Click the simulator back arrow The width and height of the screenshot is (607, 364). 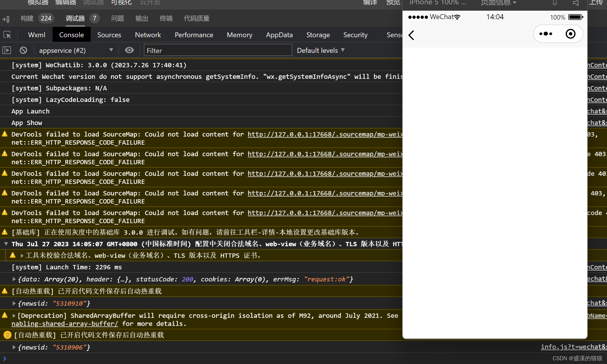pos(412,35)
